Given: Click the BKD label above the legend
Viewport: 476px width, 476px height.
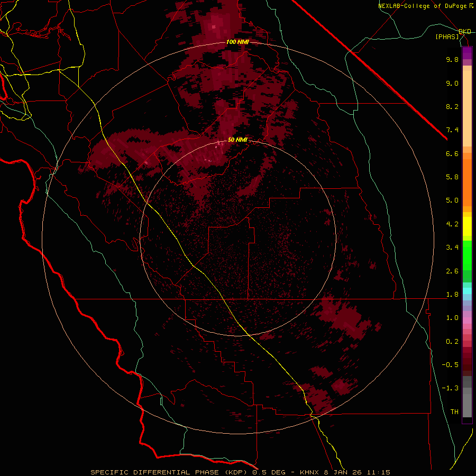Looking at the screenshot, I should pos(465,32).
